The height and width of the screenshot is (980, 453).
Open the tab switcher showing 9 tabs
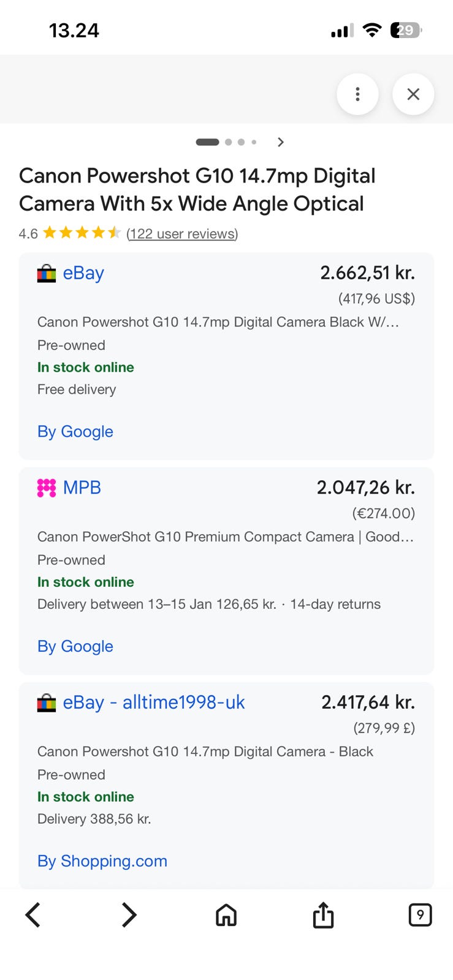tap(420, 915)
